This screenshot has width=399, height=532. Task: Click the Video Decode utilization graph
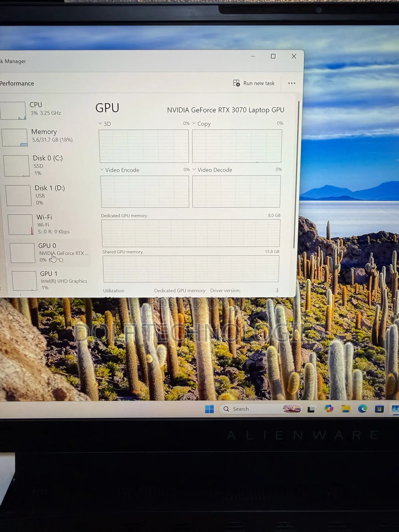click(x=236, y=191)
